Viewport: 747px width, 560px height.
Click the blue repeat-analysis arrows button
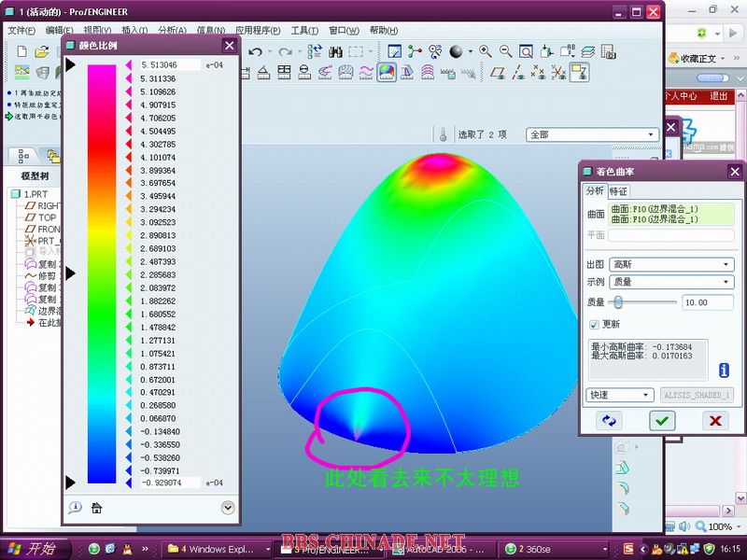pos(609,421)
